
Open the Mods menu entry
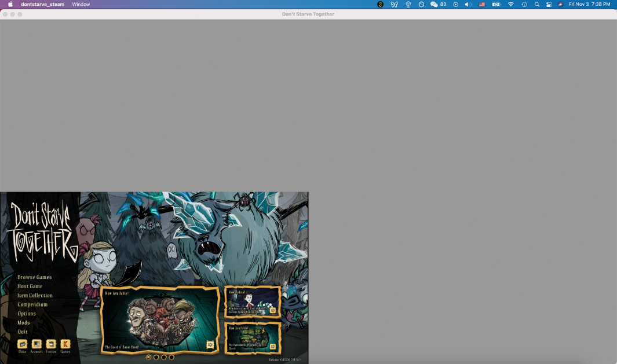click(23, 322)
